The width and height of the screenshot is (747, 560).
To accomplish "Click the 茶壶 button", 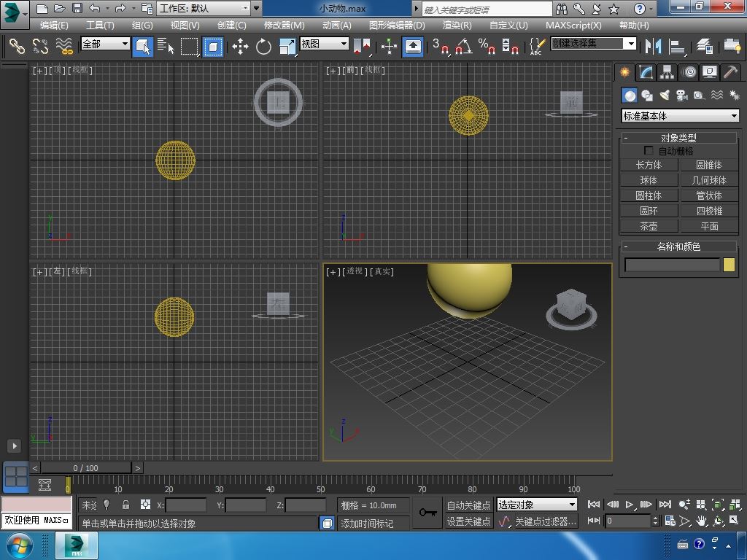I will point(649,226).
